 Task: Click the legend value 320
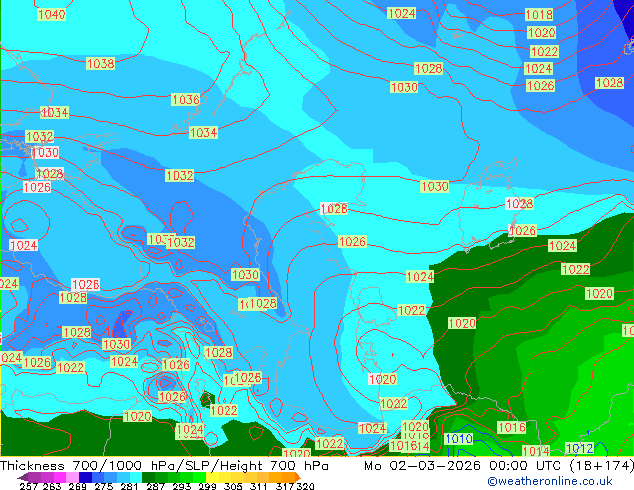(x=305, y=486)
